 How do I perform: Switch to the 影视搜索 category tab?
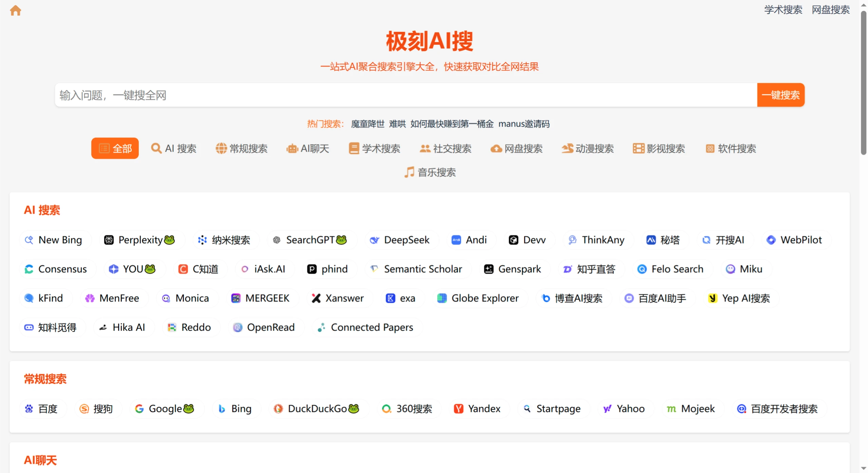(658, 148)
